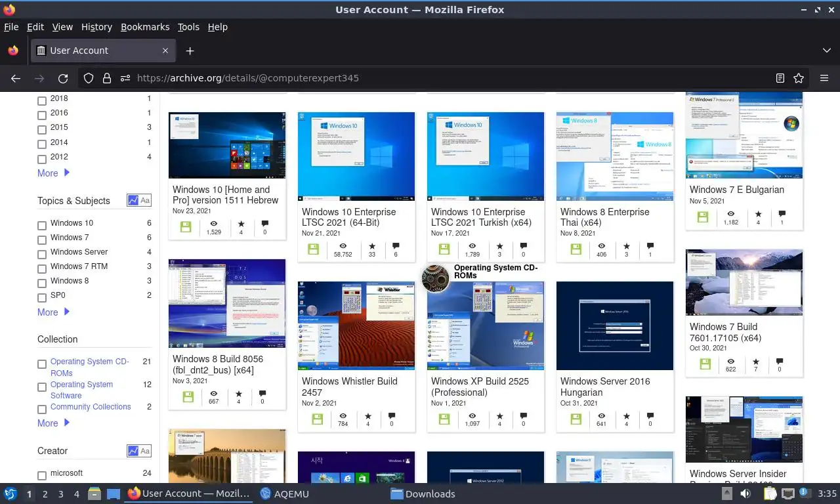840x504 pixels.
Task: Open a new tab with the plus button
Action: 190,51
